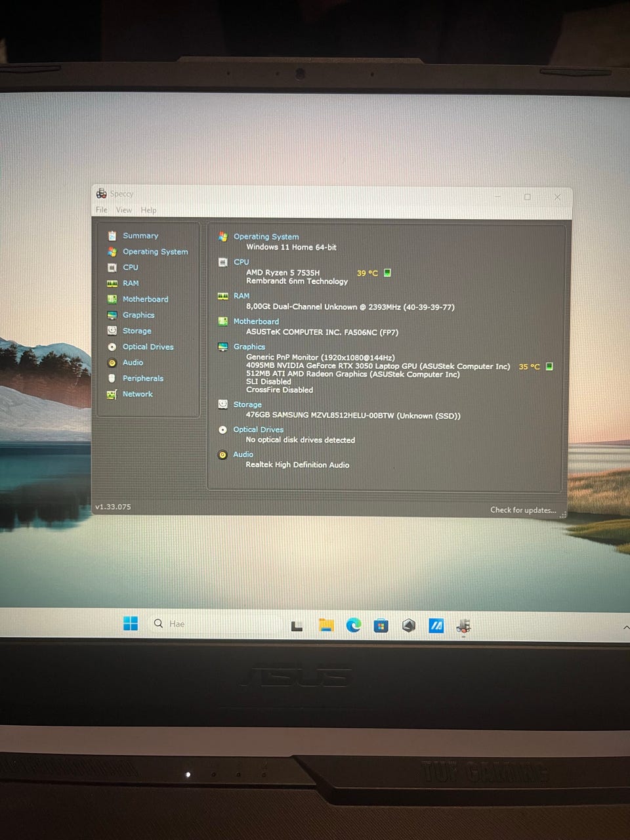Open Microsoft Store from the taskbar

pos(381,625)
